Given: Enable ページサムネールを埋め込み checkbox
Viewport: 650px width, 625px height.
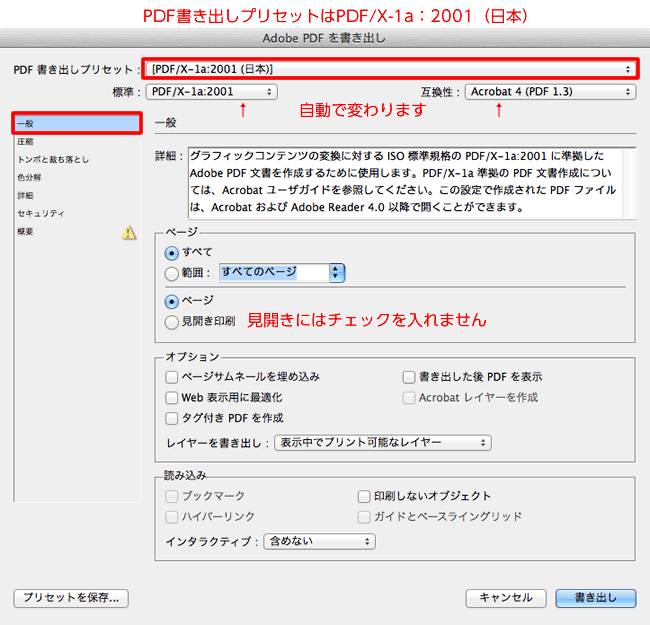Looking at the screenshot, I should pyautogui.click(x=173, y=377).
